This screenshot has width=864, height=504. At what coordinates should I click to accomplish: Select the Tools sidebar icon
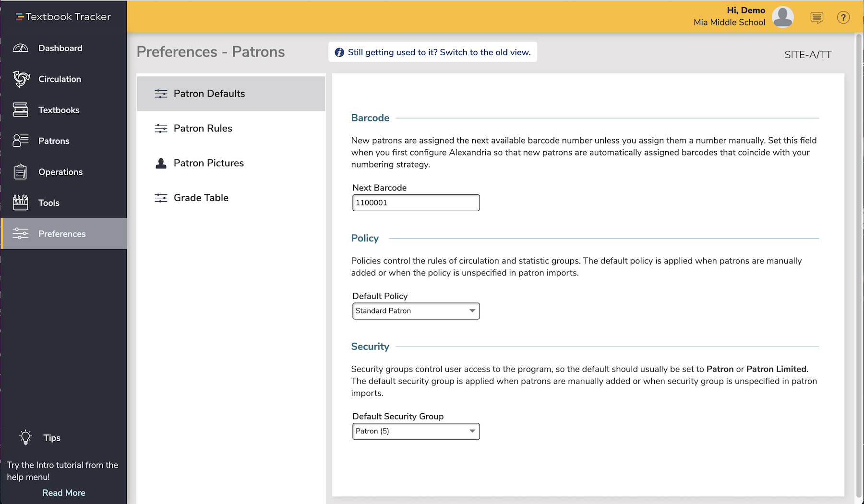point(20,203)
